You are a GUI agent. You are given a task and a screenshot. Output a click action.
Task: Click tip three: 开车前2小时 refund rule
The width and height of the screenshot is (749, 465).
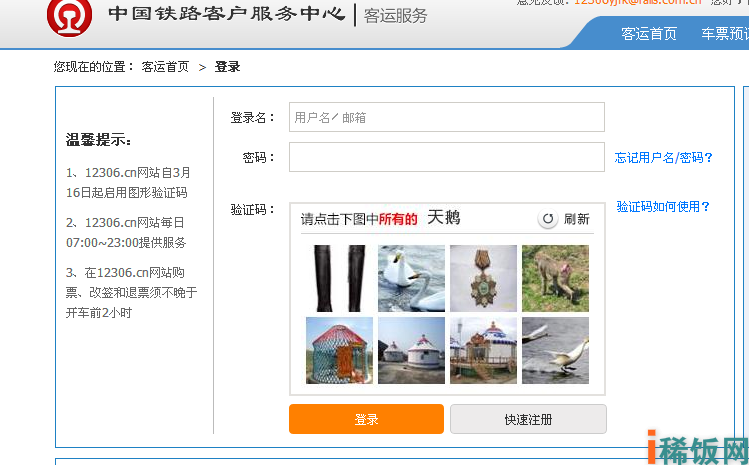(x=131, y=292)
